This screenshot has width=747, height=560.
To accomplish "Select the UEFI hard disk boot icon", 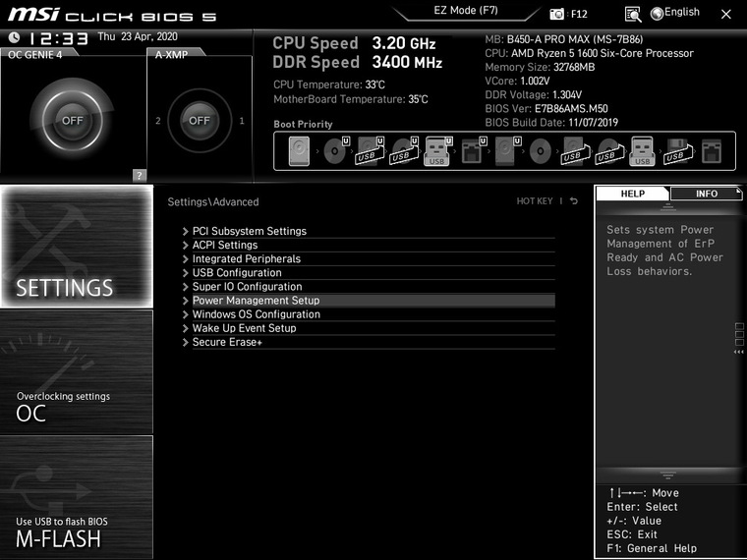I will coord(507,151).
